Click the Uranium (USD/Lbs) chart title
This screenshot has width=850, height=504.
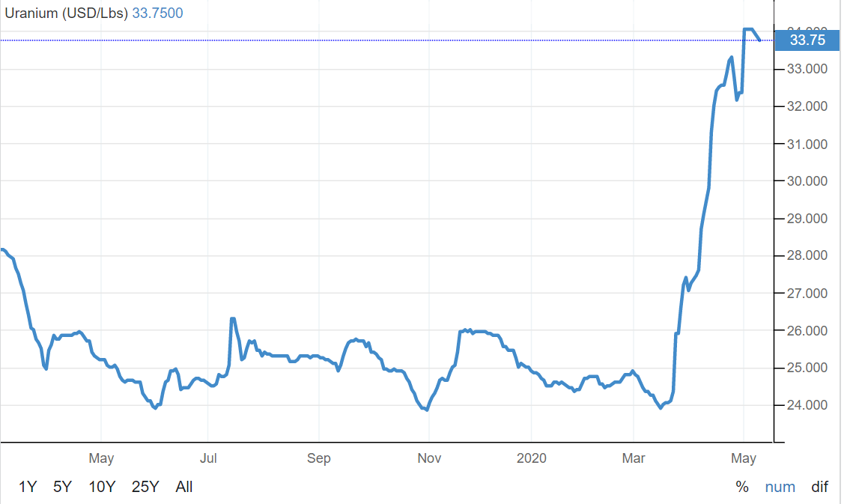pos(66,13)
